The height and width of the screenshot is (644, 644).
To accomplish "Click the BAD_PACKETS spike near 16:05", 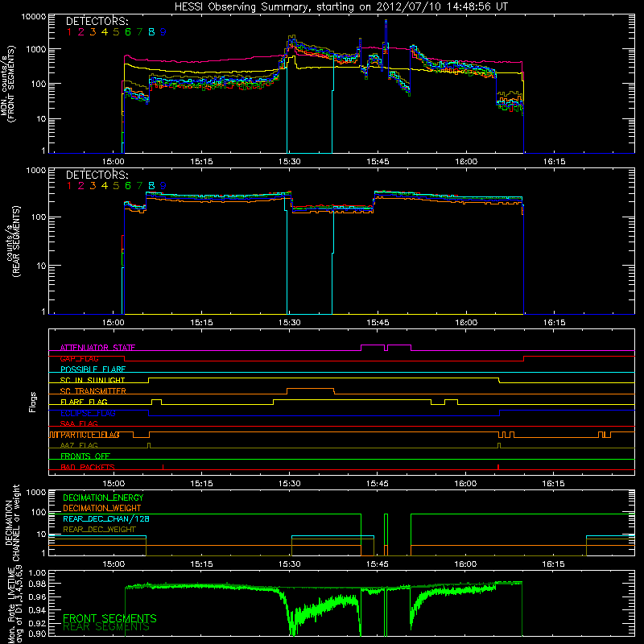I will tap(498, 467).
